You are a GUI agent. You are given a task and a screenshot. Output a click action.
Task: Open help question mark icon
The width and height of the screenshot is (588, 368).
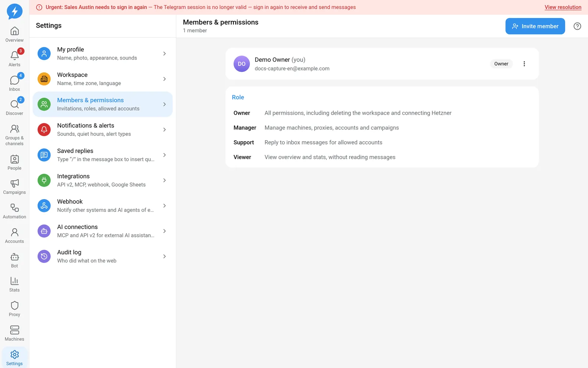click(577, 26)
